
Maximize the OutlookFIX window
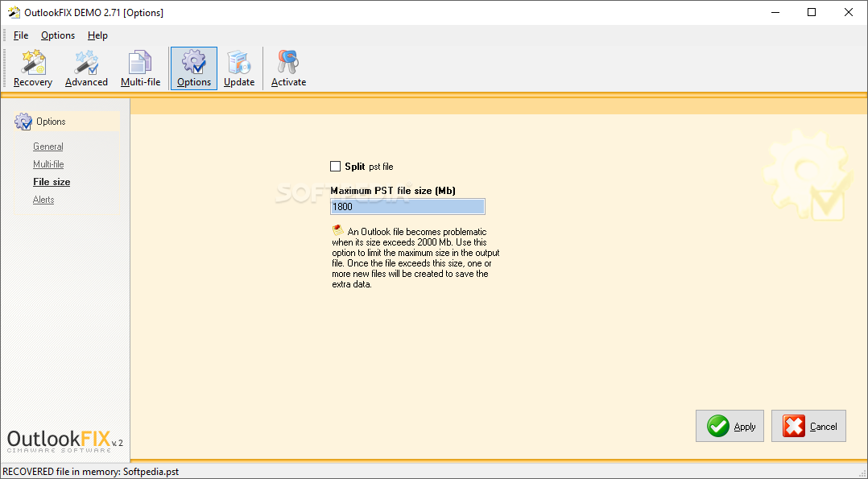pos(812,12)
